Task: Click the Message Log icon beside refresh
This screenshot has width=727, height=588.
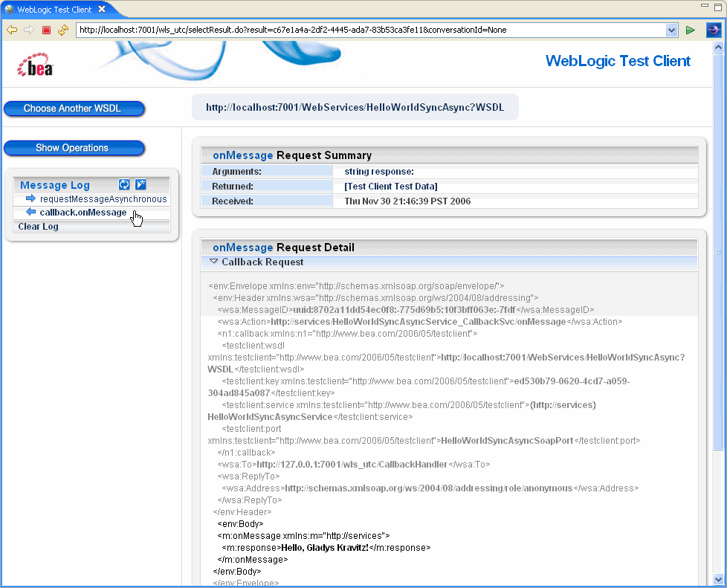Action: 140,184
